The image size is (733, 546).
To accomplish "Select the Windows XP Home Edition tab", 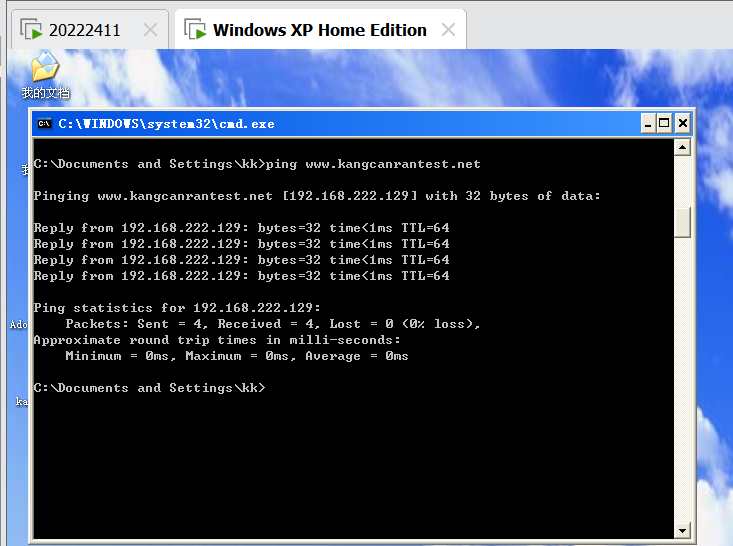I will pos(320,30).
